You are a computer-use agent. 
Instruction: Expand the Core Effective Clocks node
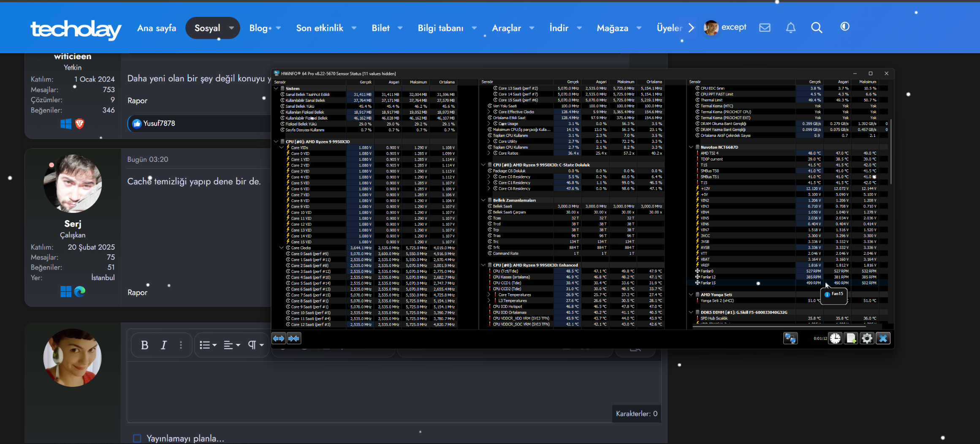coord(489,112)
